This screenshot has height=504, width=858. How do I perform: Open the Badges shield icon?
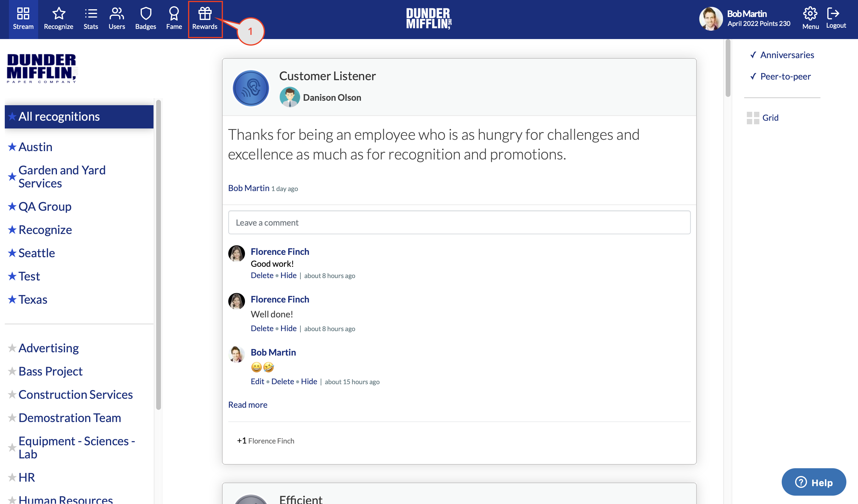point(146,14)
